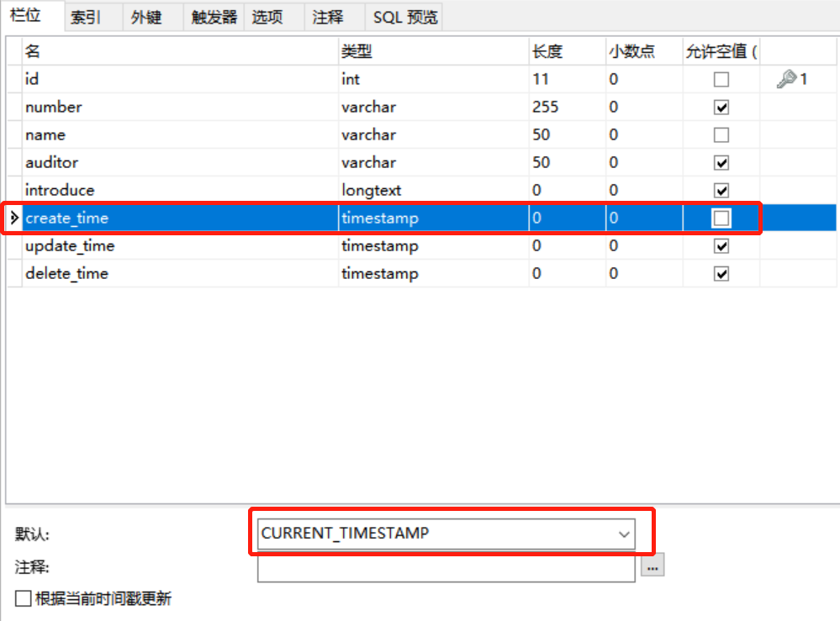Check allow-null for create_time row

[x=721, y=218]
